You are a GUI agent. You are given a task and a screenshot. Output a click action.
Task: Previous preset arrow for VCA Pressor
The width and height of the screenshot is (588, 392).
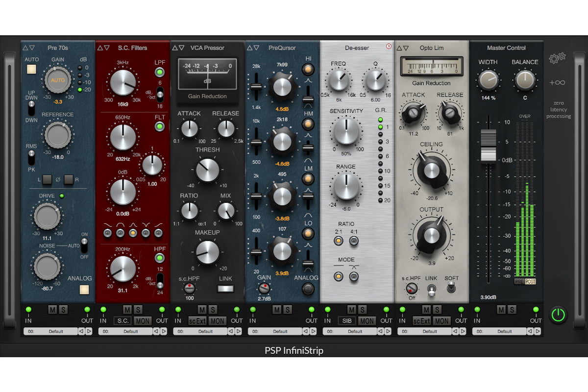coord(231,331)
